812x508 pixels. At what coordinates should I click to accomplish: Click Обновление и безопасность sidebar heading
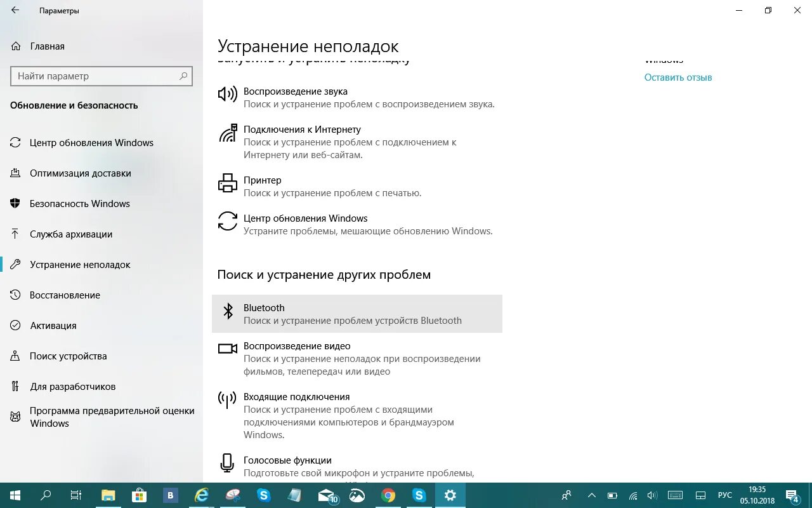pyautogui.click(x=74, y=105)
